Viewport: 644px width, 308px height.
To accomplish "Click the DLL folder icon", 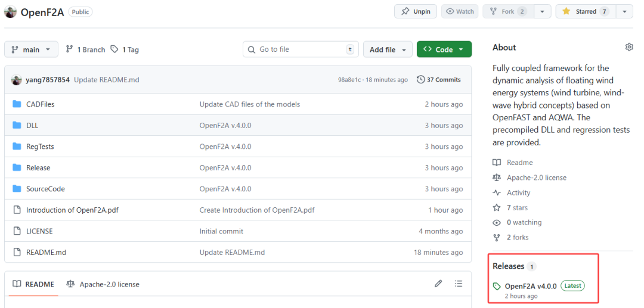I will [x=17, y=126].
